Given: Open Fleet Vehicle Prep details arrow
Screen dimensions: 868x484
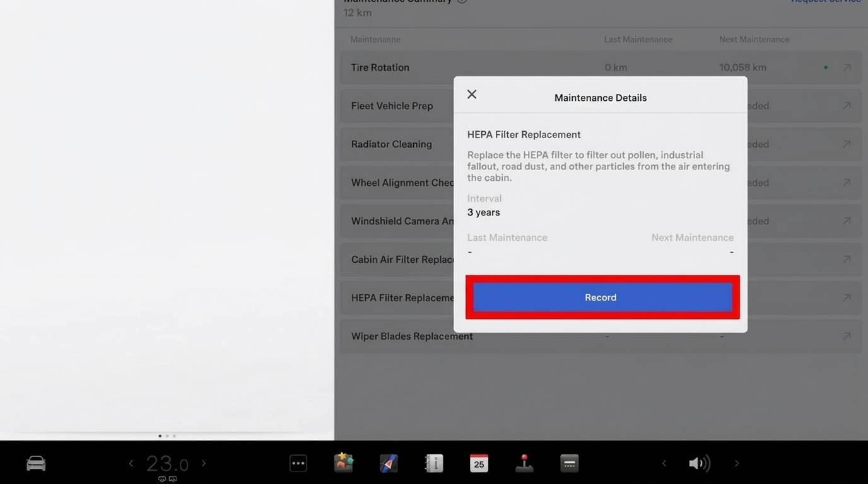Looking at the screenshot, I should coord(847,106).
